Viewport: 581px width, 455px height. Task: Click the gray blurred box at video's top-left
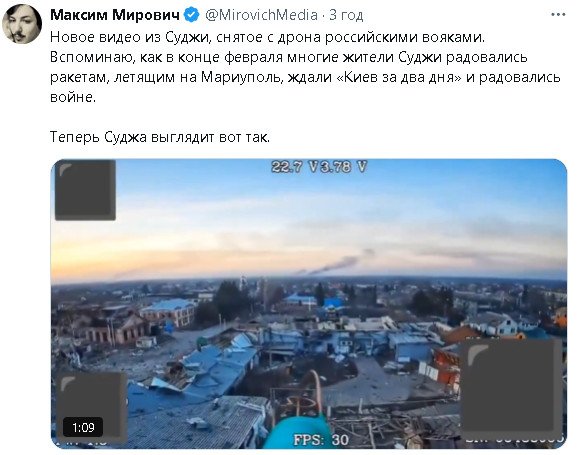click(x=85, y=190)
